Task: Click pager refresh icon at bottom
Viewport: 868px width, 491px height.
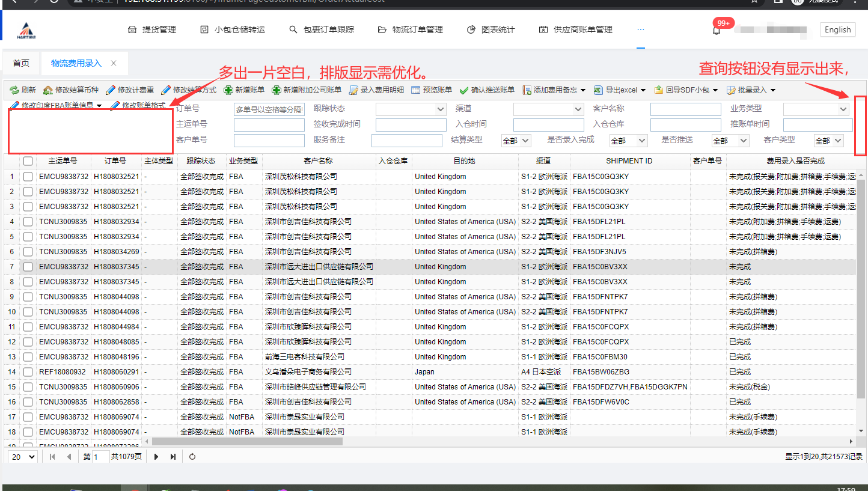Action: tap(192, 457)
